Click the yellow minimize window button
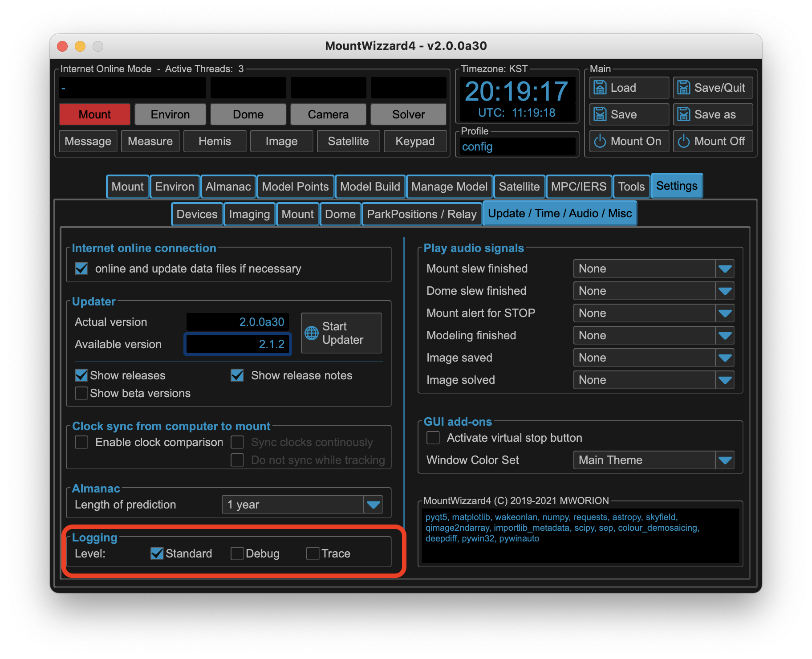 [x=80, y=46]
